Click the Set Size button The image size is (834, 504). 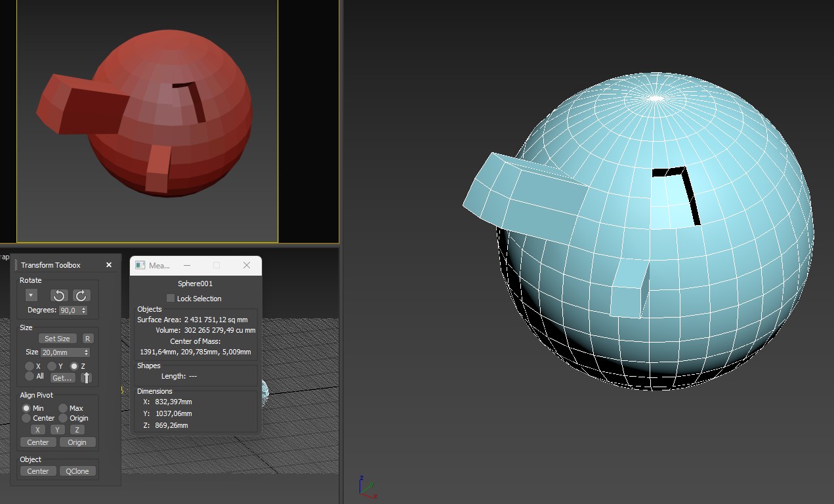click(x=57, y=339)
